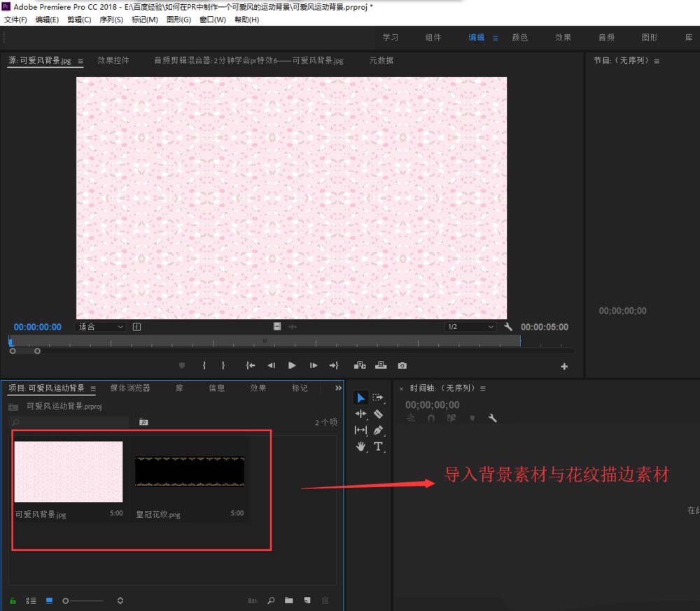Viewport: 700px width, 611px height.
Task: Click the Find icon in project panel
Action: pos(271,601)
